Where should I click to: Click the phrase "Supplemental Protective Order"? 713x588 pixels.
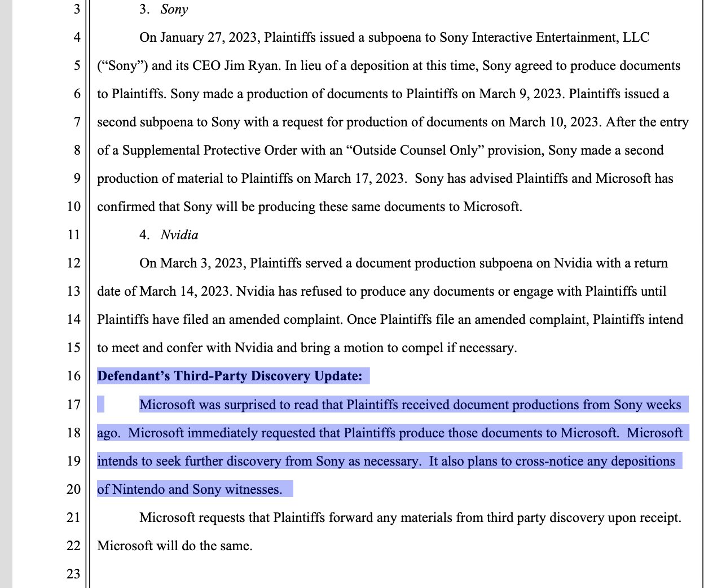(209, 151)
